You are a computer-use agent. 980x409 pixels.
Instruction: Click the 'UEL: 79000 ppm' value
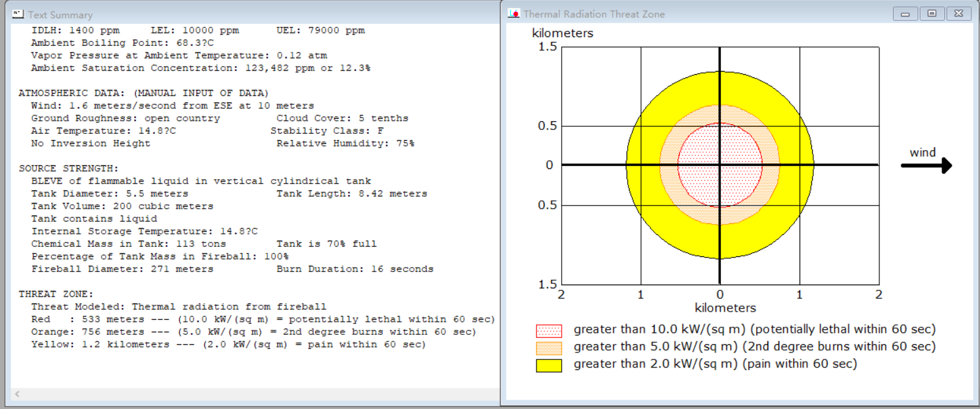click(x=321, y=30)
